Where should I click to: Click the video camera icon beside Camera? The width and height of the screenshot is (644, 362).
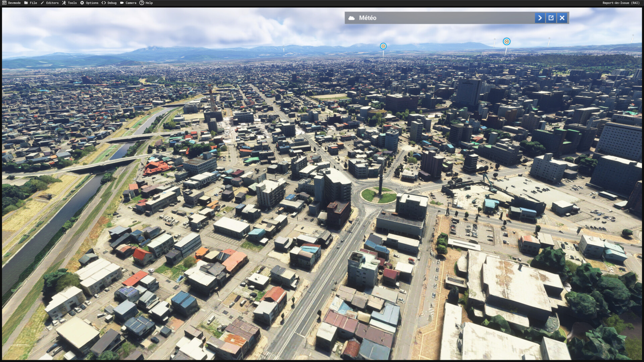122,3
